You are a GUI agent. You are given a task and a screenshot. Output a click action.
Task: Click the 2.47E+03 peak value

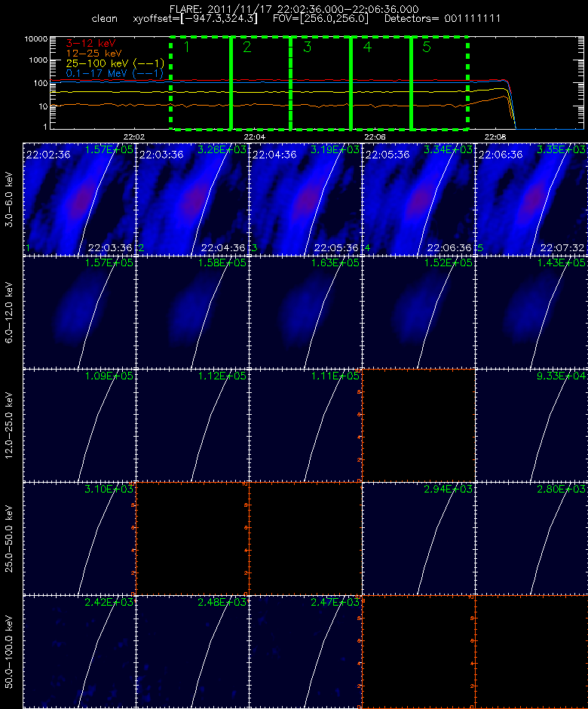(335, 602)
